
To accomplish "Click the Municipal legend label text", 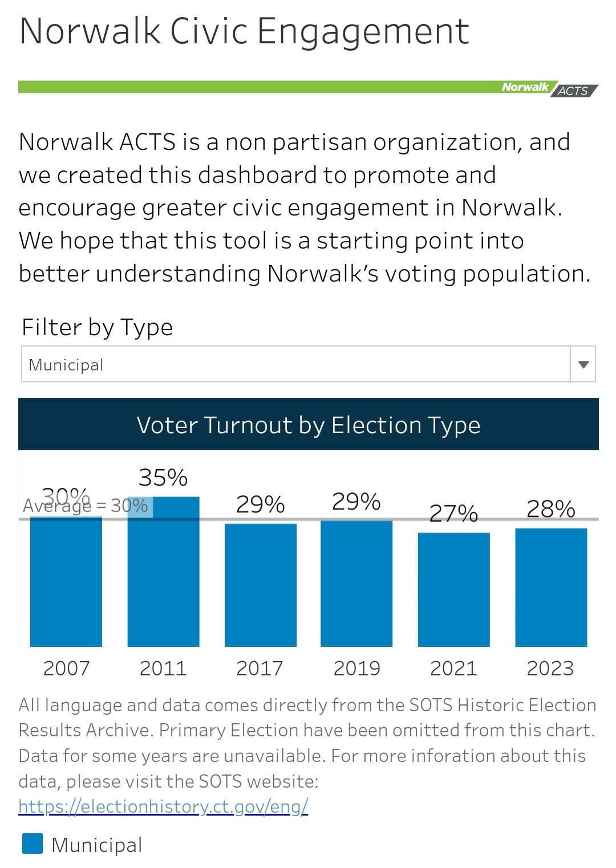I will pyautogui.click(x=96, y=845).
